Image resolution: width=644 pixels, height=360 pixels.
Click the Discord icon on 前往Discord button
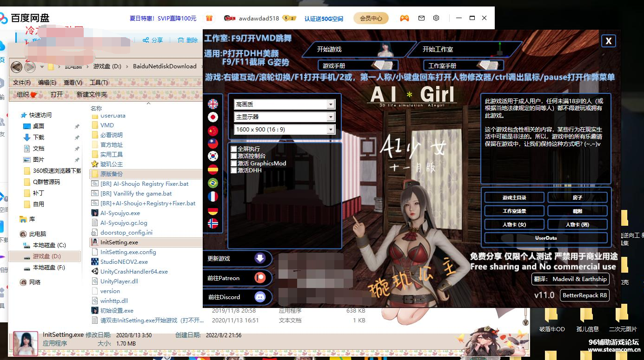[x=261, y=297]
